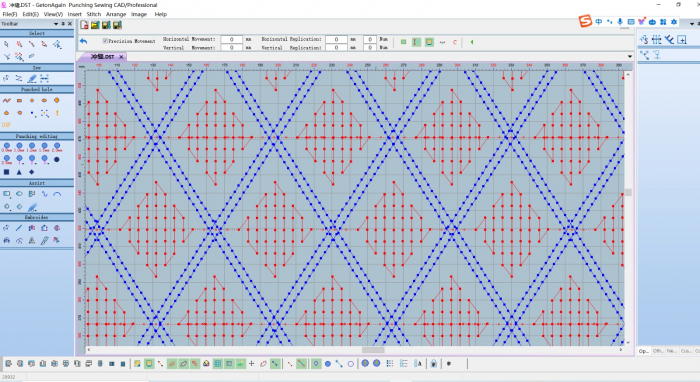Expand the document tab list arrow

[x=629, y=56]
